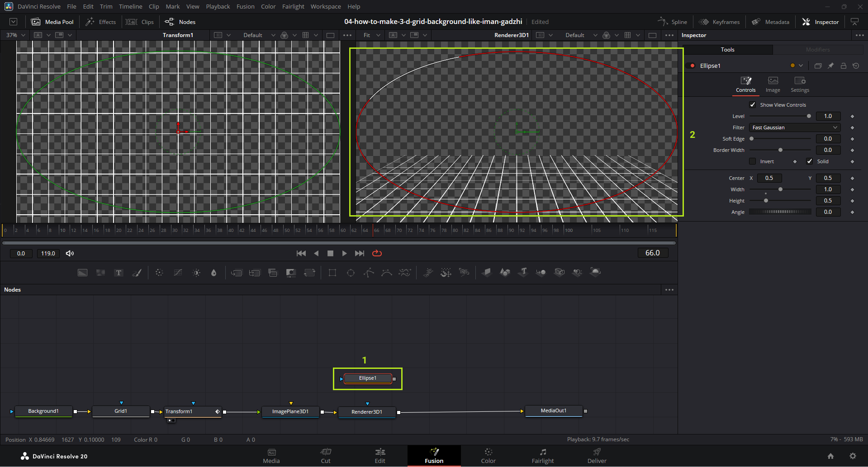Open the Fast Gaussian filter dropdown
This screenshot has height=467, width=868.
coord(795,127)
